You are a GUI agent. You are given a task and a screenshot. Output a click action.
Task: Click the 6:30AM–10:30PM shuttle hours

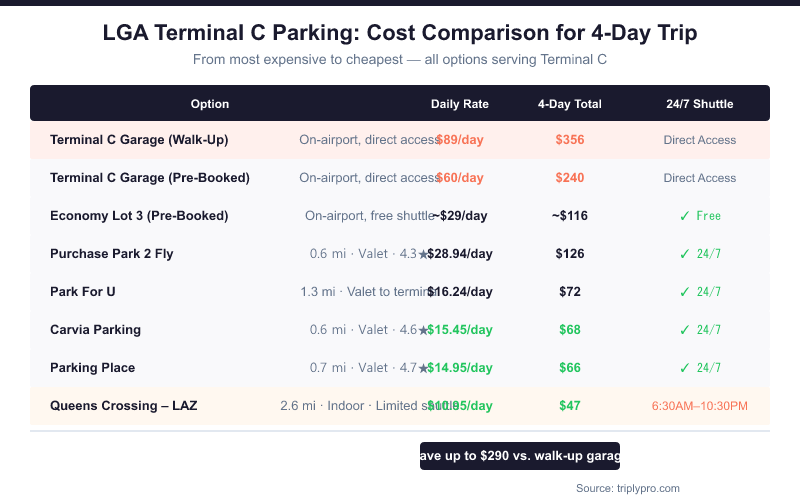(x=700, y=406)
